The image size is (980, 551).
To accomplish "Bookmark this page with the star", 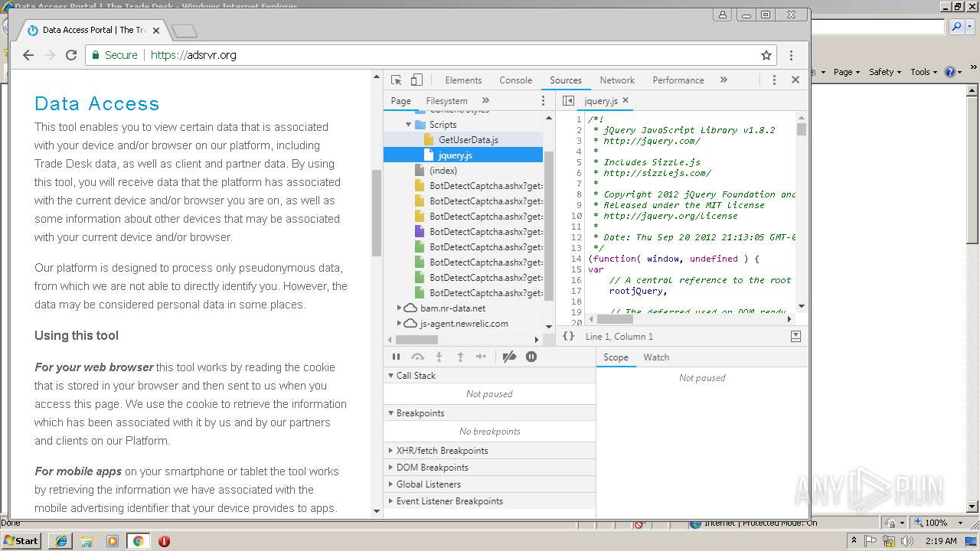I will pos(766,55).
